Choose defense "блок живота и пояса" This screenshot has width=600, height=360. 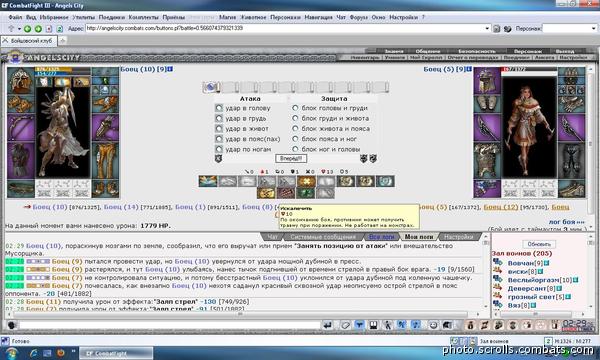tap(295, 129)
